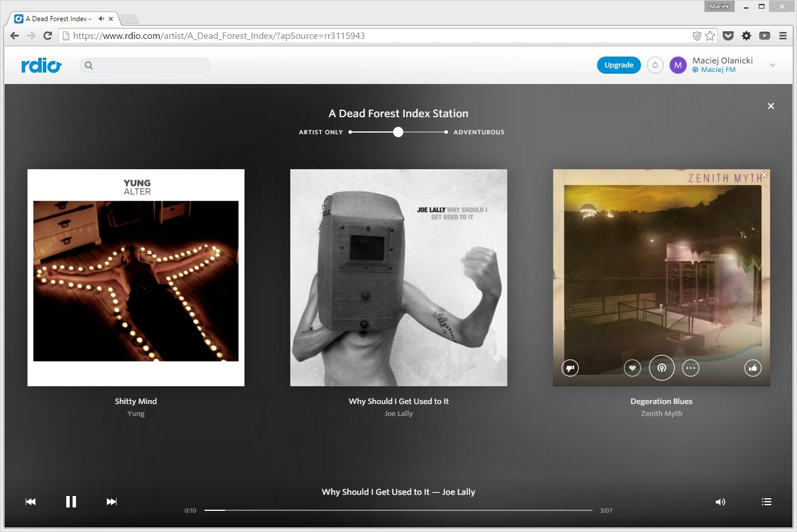Remove the Zenith Myth card from the station
This screenshot has height=532, width=797.
(764, 175)
